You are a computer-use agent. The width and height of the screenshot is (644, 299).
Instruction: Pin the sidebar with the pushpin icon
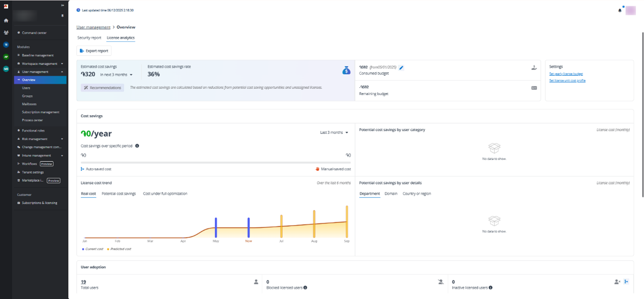tap(63, 16)
